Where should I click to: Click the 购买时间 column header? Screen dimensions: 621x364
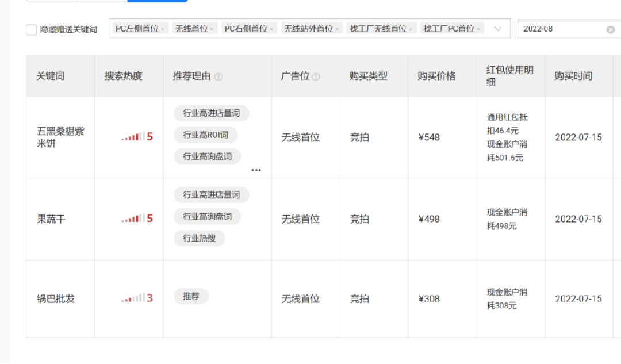tap(573, 76)
